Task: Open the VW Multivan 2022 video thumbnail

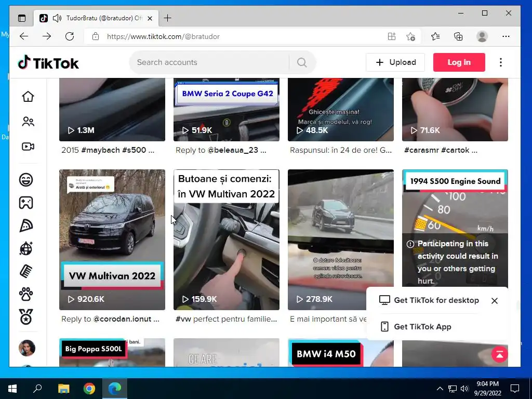Action: click(x=112, y=240)
